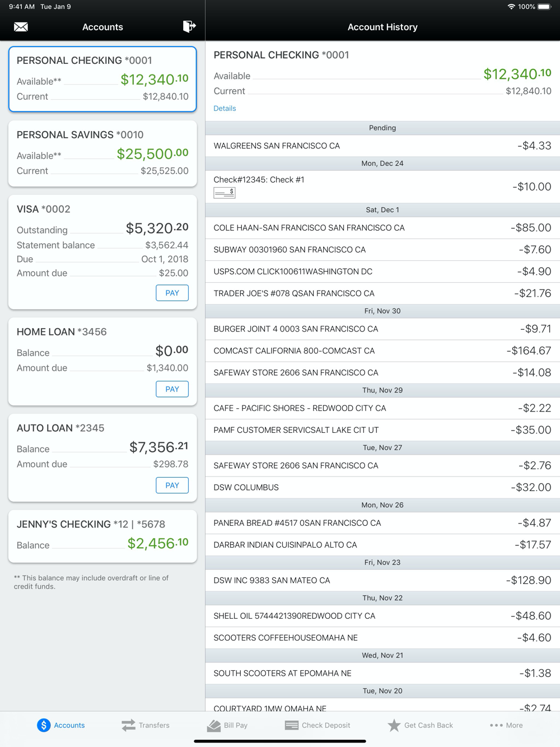Tap the Get Cash Back star icon
Image resolution: width=560 pixels, height=747 pixels.
(x=394, y=725)
